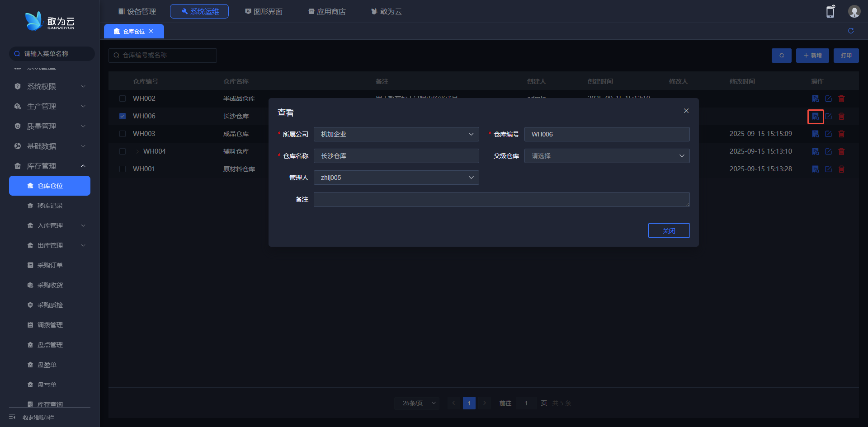The height and width of the screenshot is (427, 868).
Task: Expand the 管理人 manager dropdown
Action: [x=396, y=178]
